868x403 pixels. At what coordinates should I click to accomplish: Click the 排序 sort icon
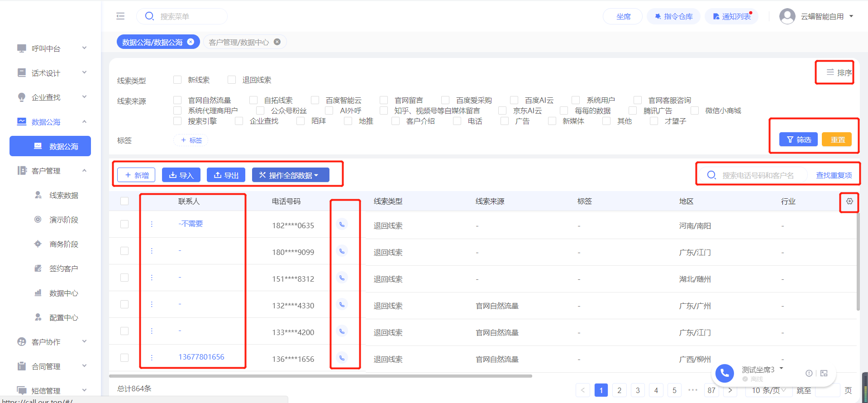click(x=830, y=72)
